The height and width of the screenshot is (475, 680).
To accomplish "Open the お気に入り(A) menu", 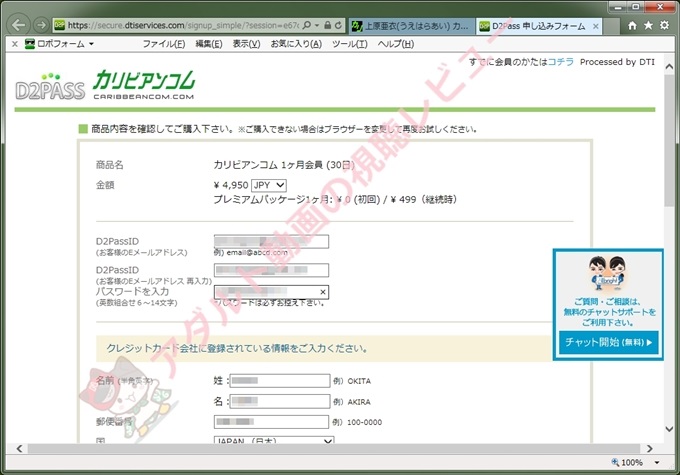I will [296, 44].
